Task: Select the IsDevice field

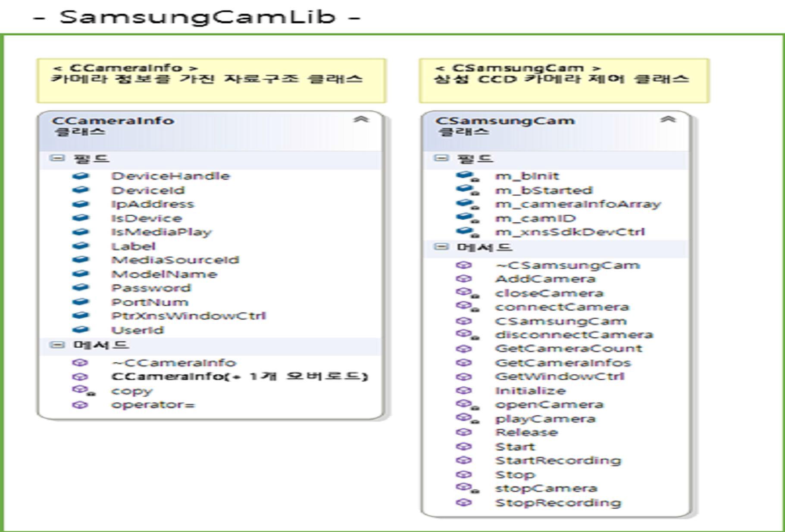Action: click(147, 218)
